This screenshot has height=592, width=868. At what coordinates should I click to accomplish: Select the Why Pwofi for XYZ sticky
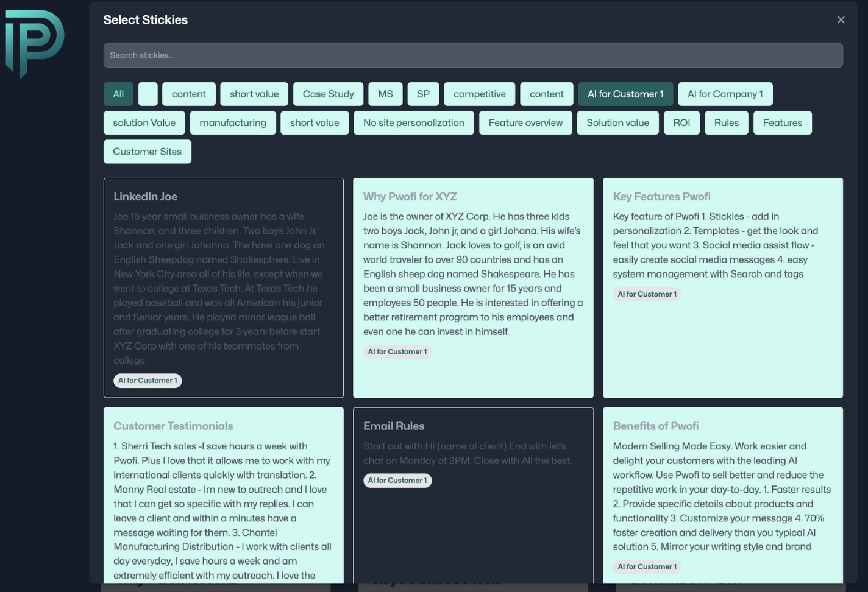[x=473, y=287]
